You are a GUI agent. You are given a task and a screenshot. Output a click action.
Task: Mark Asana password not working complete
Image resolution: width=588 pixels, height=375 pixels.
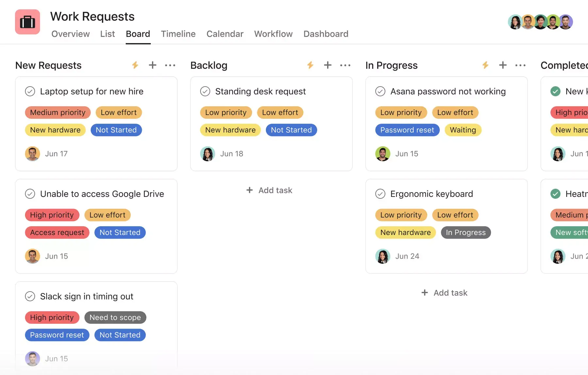click(380, 91)
